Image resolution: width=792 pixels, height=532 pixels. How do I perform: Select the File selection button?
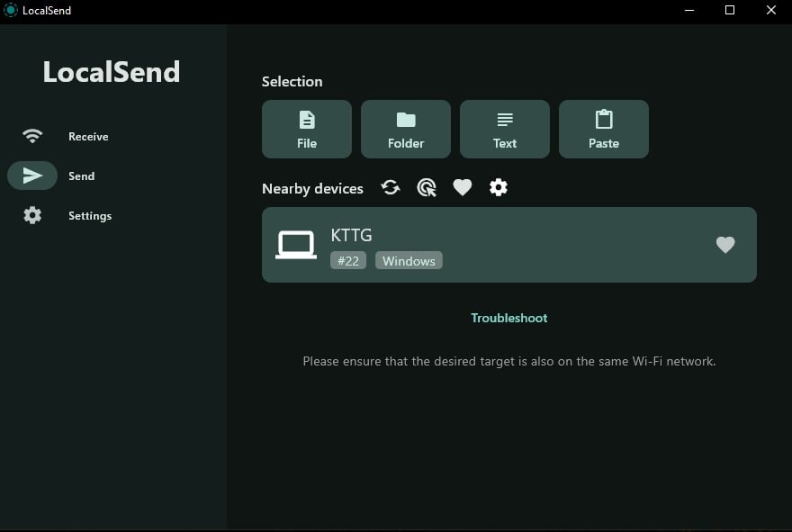pyautogui.click(x=307, y=129)
